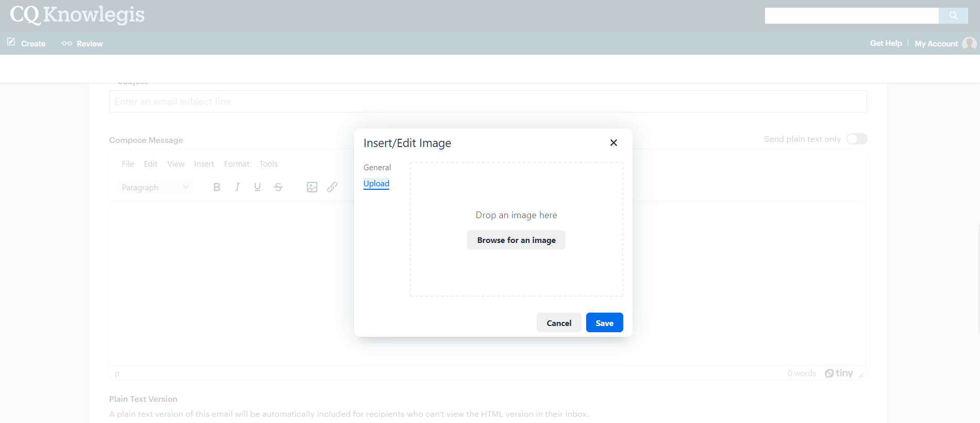The image size is (980, 423).
Task: Click the Insert link chain icon
Action: [x=333, y=187]
